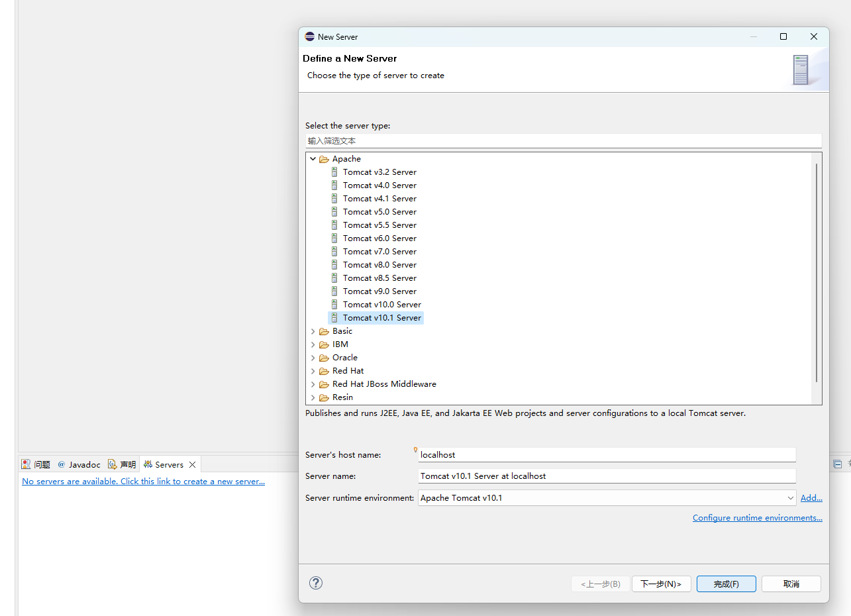
Task: Select Tomcat v5.5 Server text
Action: 379,225
